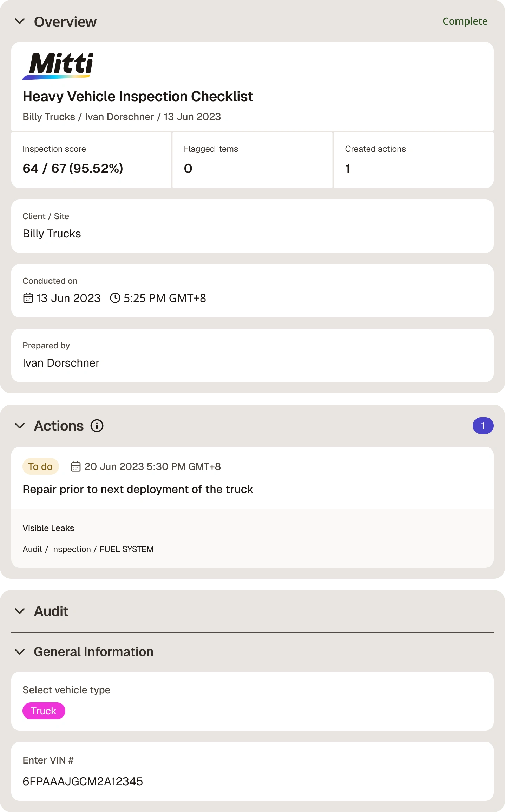Click the due date calendar icon in the action
Image resolution: width=505 pixels, height=812 pixels.
coord(76,466)
